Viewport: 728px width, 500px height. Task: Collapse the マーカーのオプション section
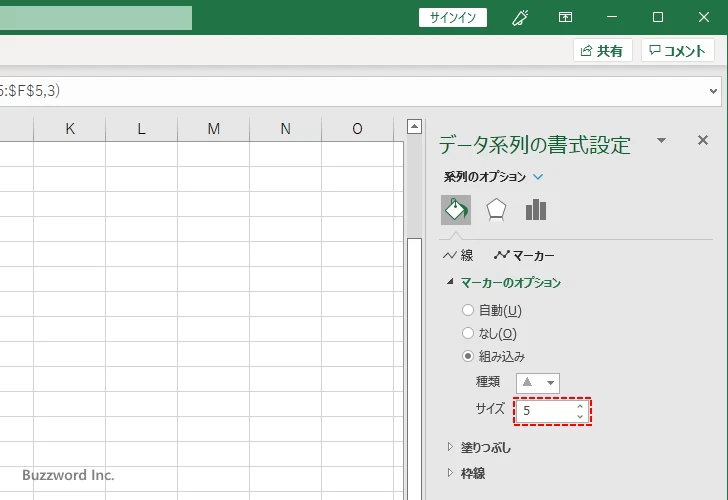pyautogui.click(x=449, y=282)
